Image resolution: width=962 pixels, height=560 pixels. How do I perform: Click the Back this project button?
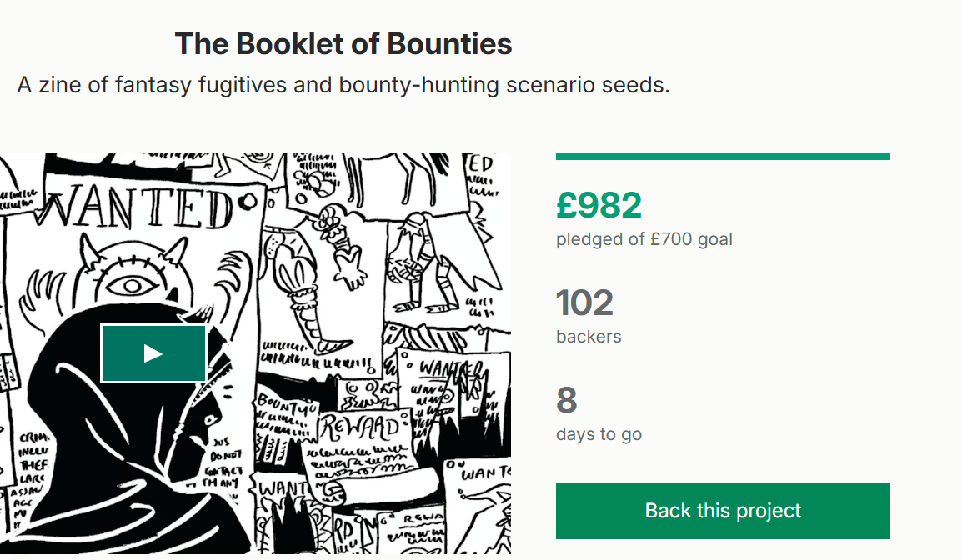723,511
